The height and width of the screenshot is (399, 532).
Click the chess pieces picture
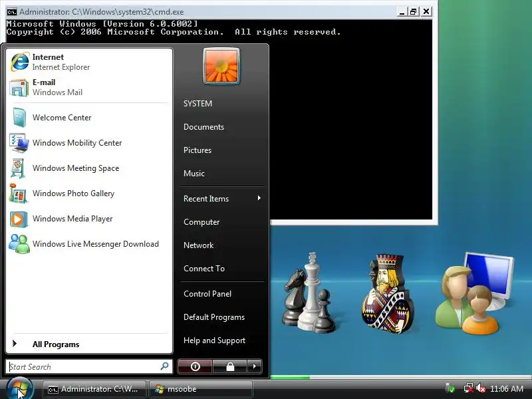point(309,293)
